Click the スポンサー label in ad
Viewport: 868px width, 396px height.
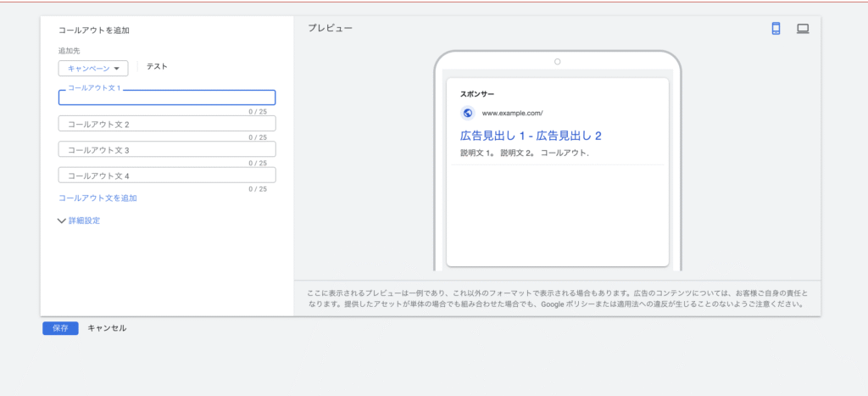477,93
